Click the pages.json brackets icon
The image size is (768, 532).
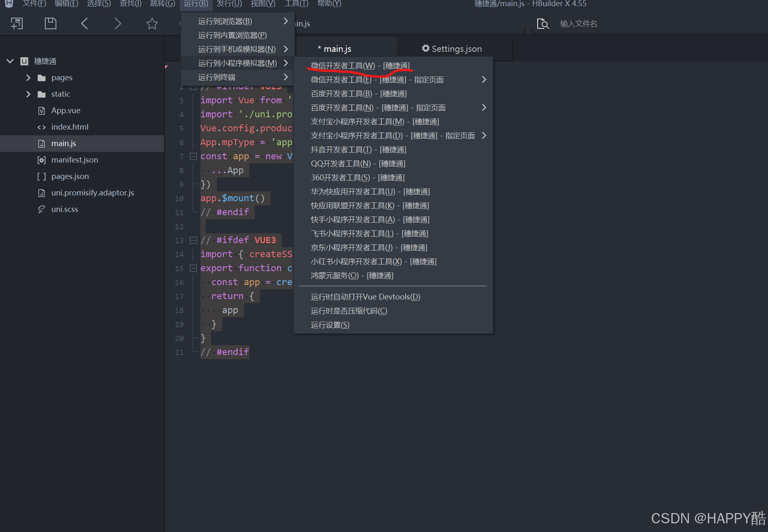coord(42,177)
